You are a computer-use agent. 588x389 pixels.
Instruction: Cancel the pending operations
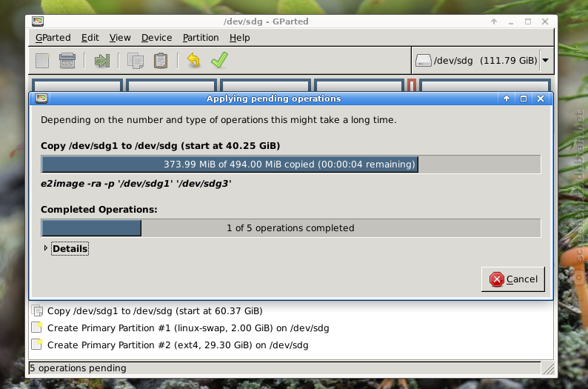coord(513,279)
